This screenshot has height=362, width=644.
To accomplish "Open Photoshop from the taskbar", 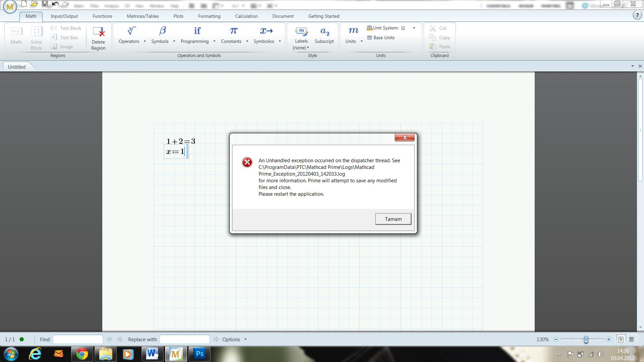I will pos(200,354).
